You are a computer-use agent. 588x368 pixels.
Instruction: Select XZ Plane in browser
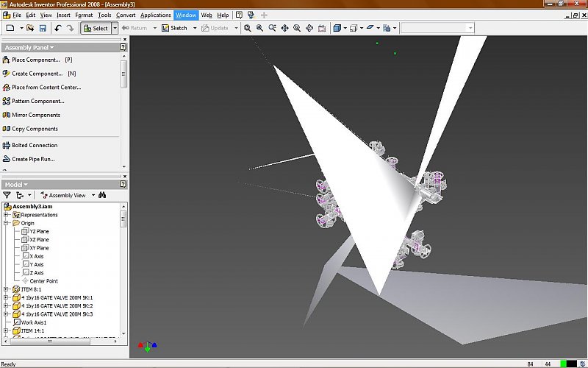pos(35,240)
